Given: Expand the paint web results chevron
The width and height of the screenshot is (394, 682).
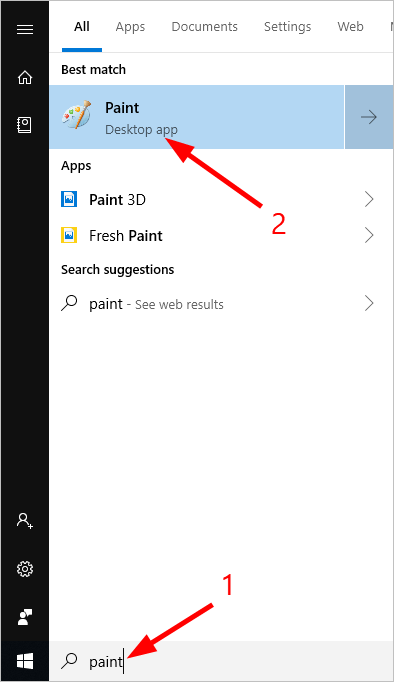Looking at the screenshot, I should [369, 303].
